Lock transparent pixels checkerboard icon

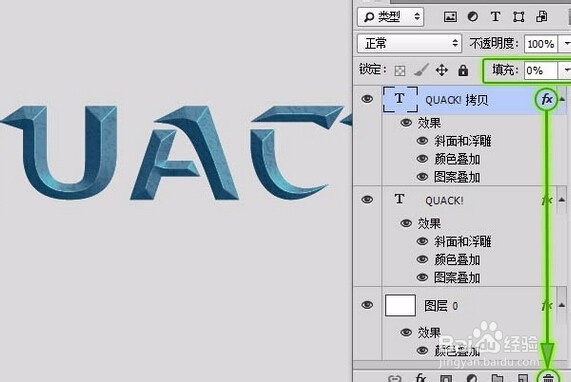[400, 70]
